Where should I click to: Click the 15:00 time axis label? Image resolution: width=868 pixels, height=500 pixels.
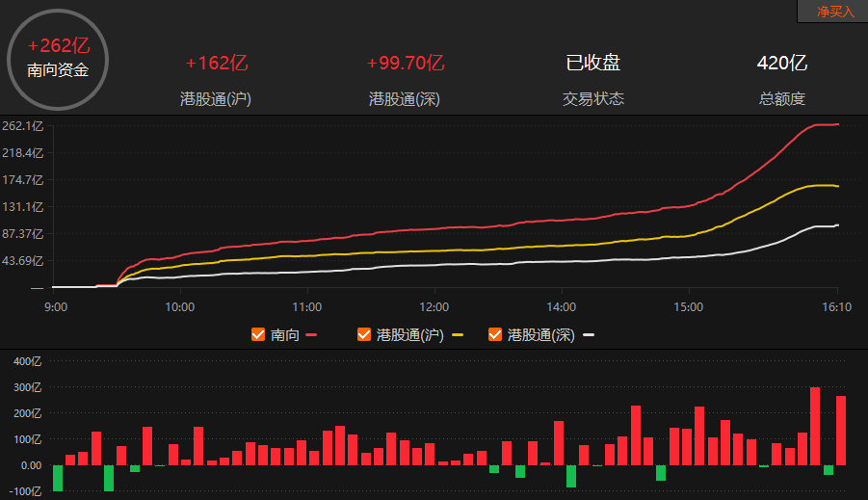pos(689,307)
